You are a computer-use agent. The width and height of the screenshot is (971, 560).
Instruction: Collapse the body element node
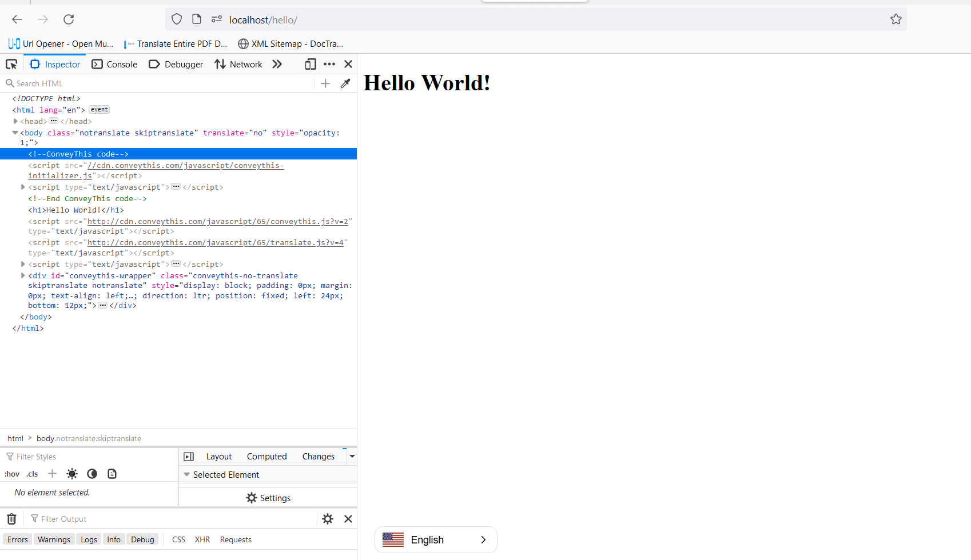click(15, 133)
